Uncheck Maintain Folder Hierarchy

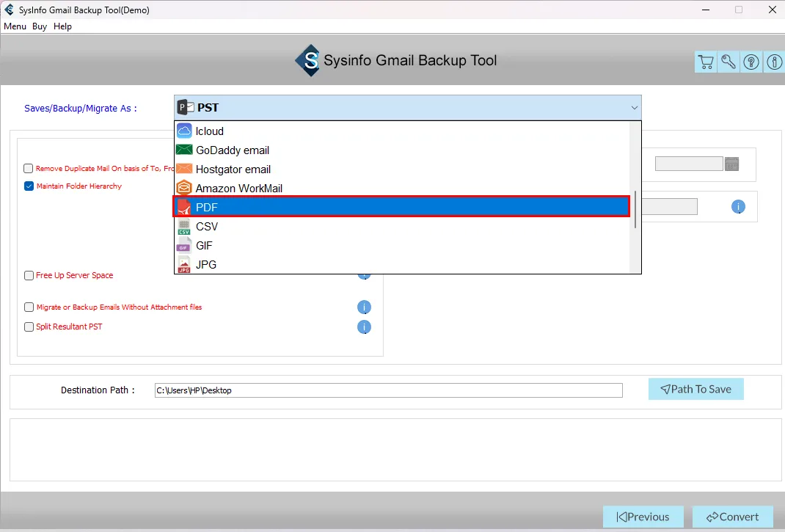pos(29,186)
